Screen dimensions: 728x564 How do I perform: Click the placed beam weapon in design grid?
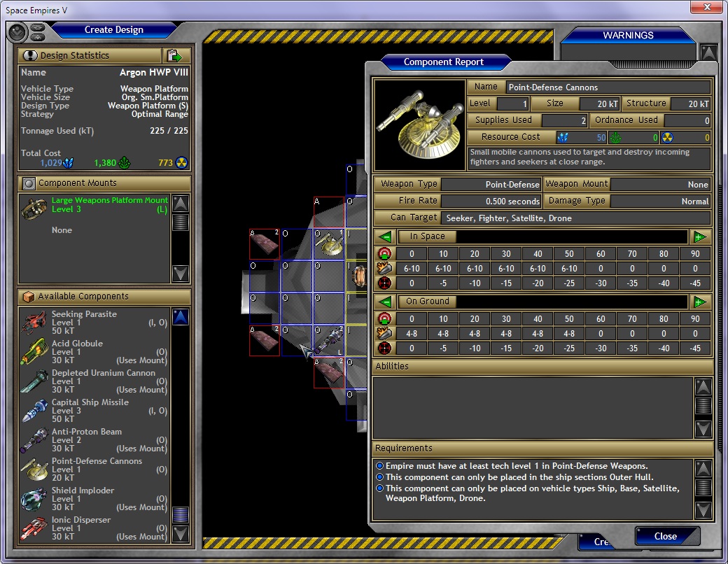pyautogui.click(x=329, y=341)
